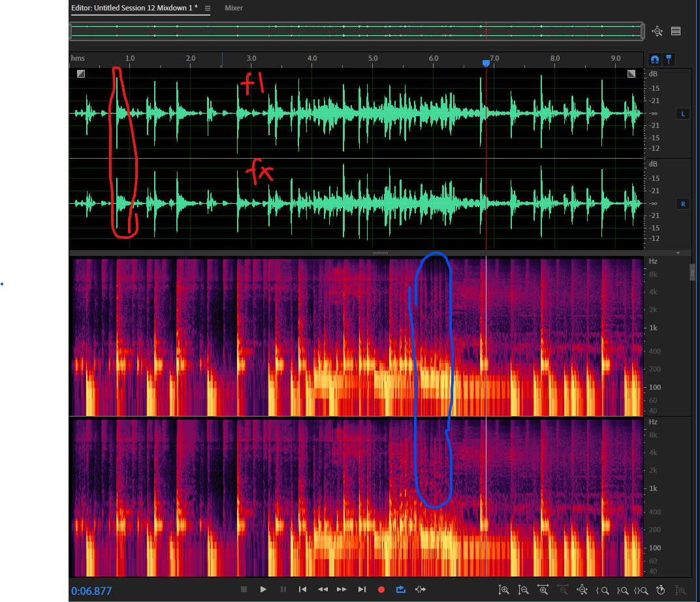Toggle Loop Playback button
Viewport: 700px width, 602px height.
401,590
